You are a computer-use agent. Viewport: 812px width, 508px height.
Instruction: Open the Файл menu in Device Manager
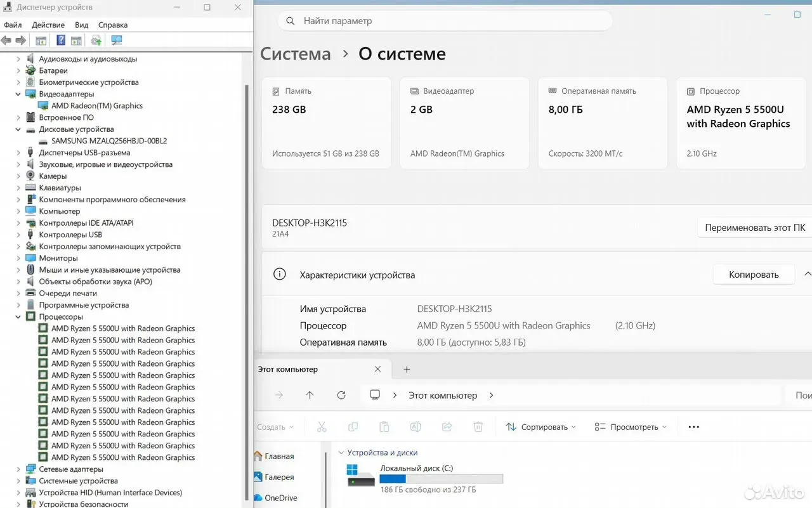tap(13, 25)
